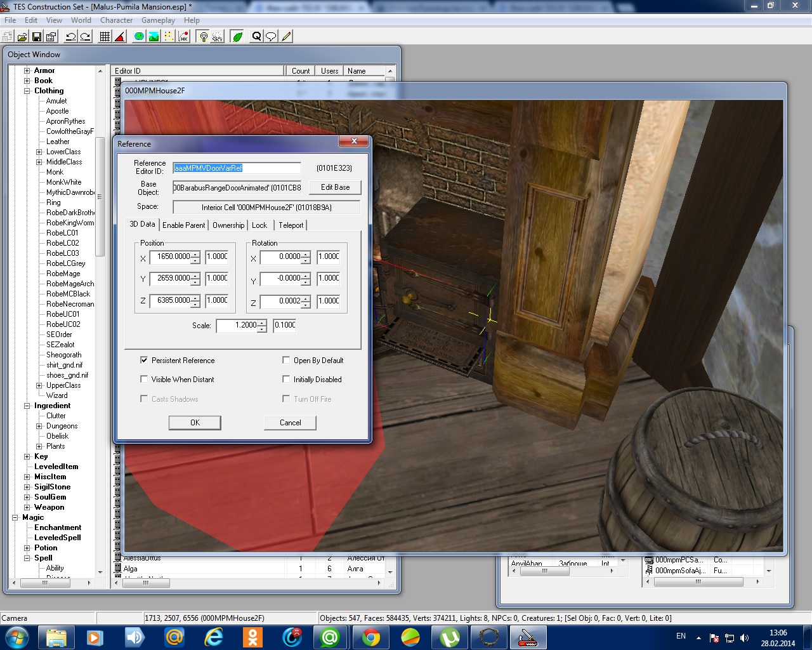Image resolution: width=812 pixels, height=650 pixels.
Task: Select the RobeMageArch clothing item
Action: click(x=70, y=284)
